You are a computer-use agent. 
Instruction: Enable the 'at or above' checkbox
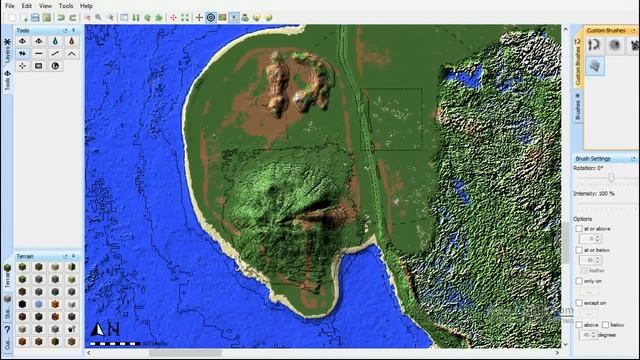(x=579, y=229)
